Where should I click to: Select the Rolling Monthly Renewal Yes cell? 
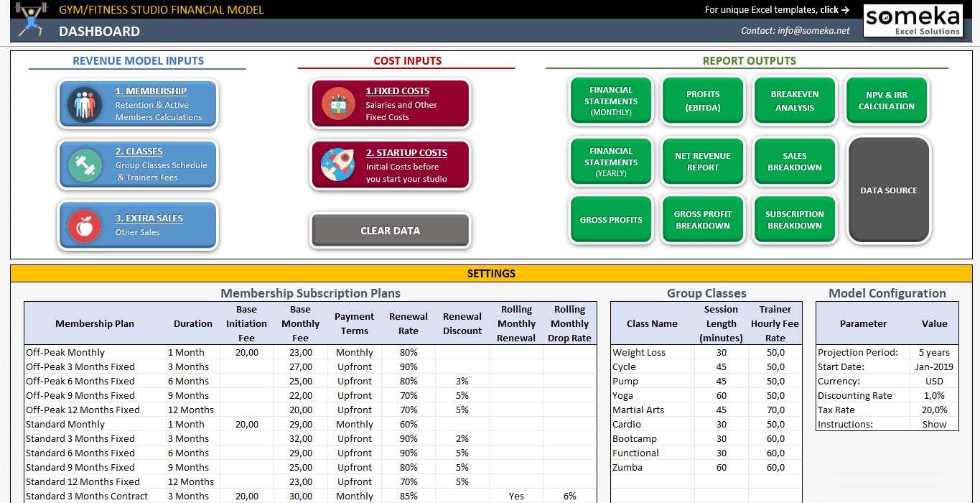[x=516, y=497]
